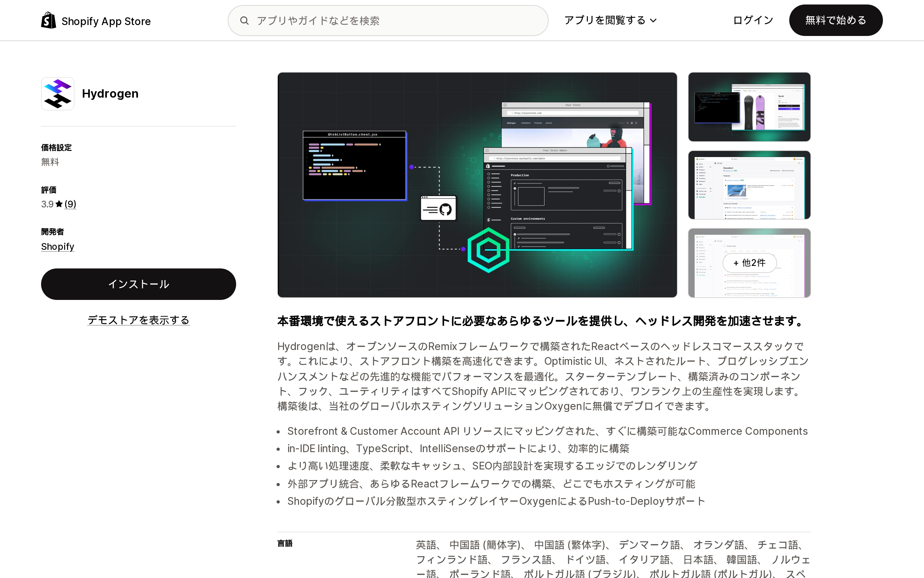Click the Hydrogen app icon
This screenshot has width=924, height=578.
point(58,94)
